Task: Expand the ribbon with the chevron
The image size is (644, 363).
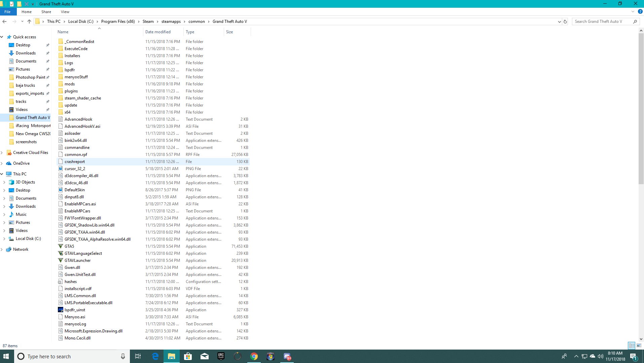Action: pyautogui.click(x=633, y=12)
